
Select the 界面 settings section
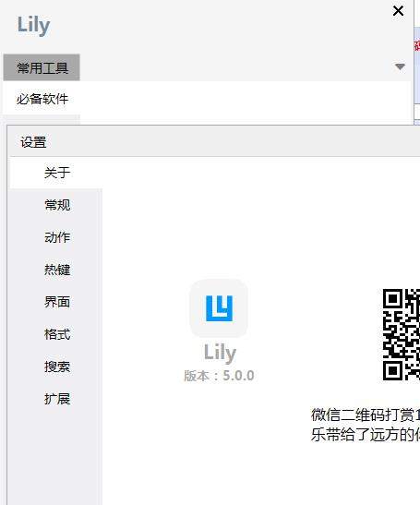click(x=56, y=302)
